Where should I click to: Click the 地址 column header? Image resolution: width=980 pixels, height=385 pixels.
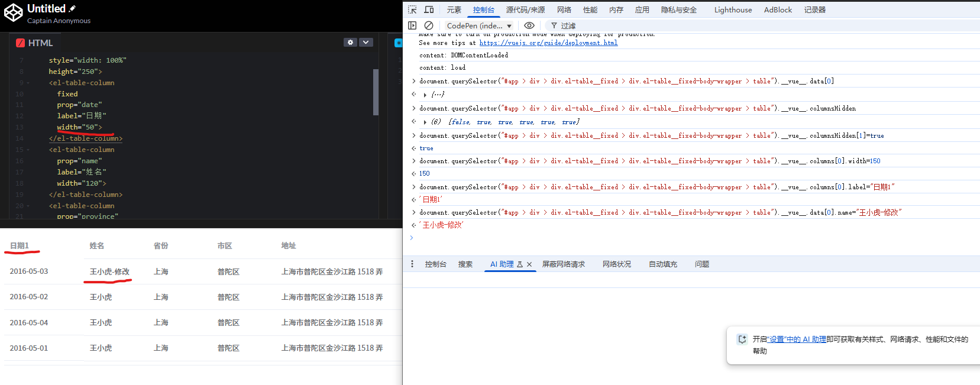point(289,245)
